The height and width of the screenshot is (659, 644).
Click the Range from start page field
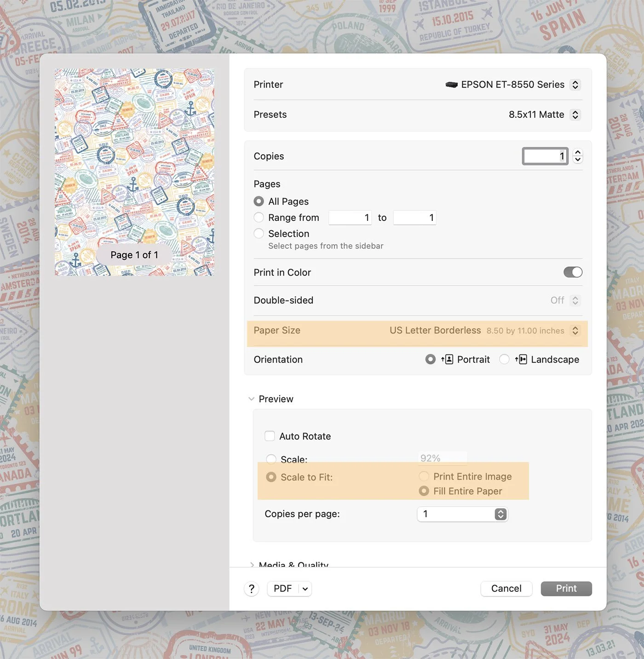click(350, 218)
